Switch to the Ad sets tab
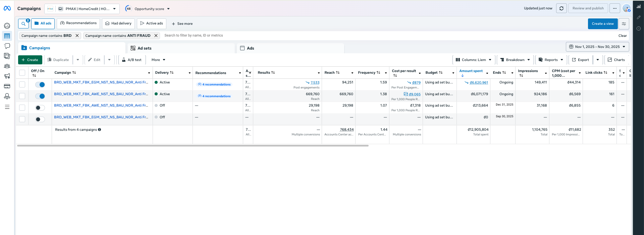644x235 pixels. (144, 48)
